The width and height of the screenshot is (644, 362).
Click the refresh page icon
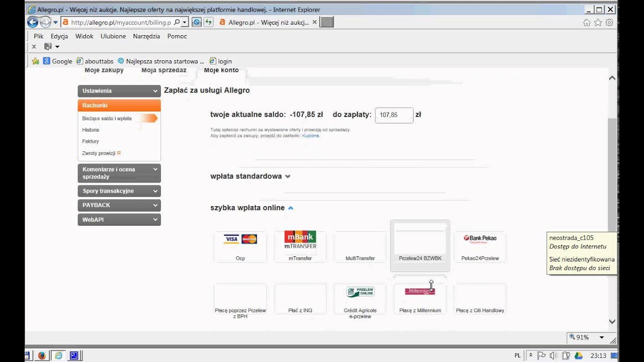coord(208,22)
